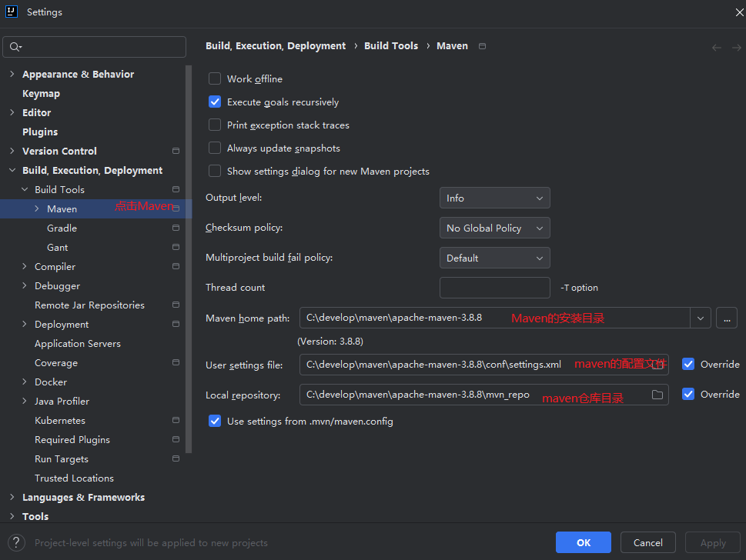Enable the Work offline checkbox
The image size is (746, 560).
[x=215, y=78]
